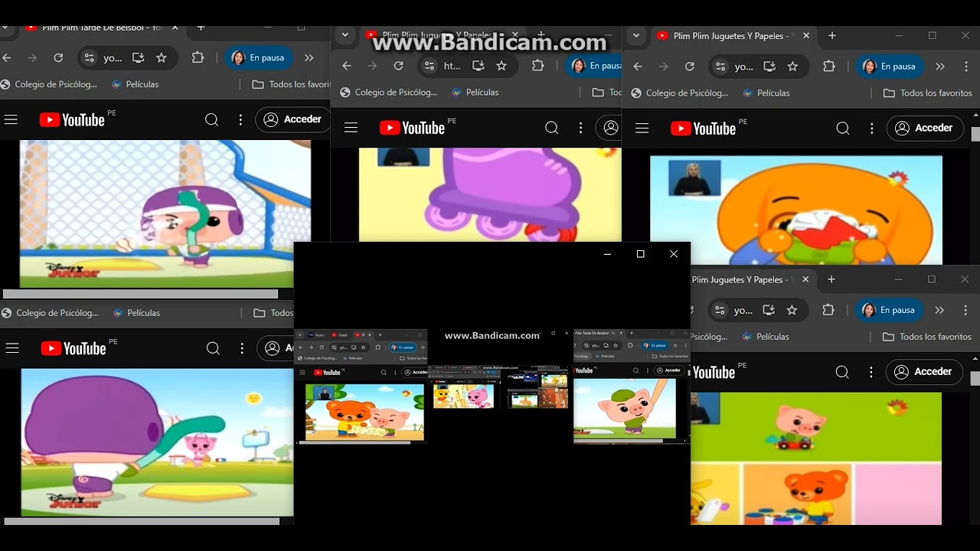Click the orange bear video in the top-right window
This screenshot has height=551, width=980.
point(796,210)
